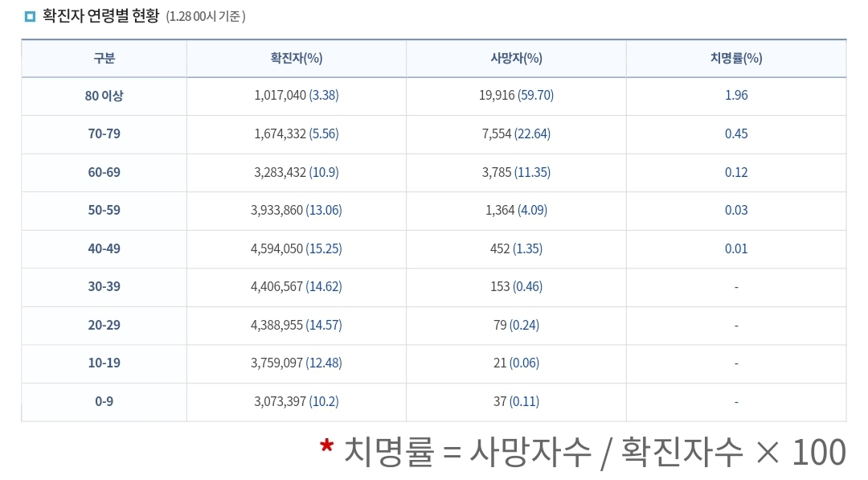Click deaths cell 7,554 (22.64)
The height and width of the screenshot is (480, 868).
(x=516, y=134)
